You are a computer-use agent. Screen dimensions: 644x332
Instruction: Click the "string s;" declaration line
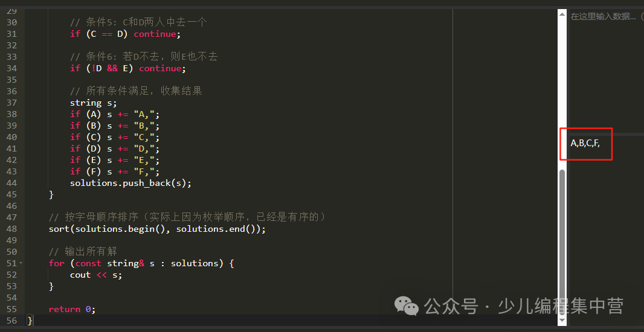93,103
